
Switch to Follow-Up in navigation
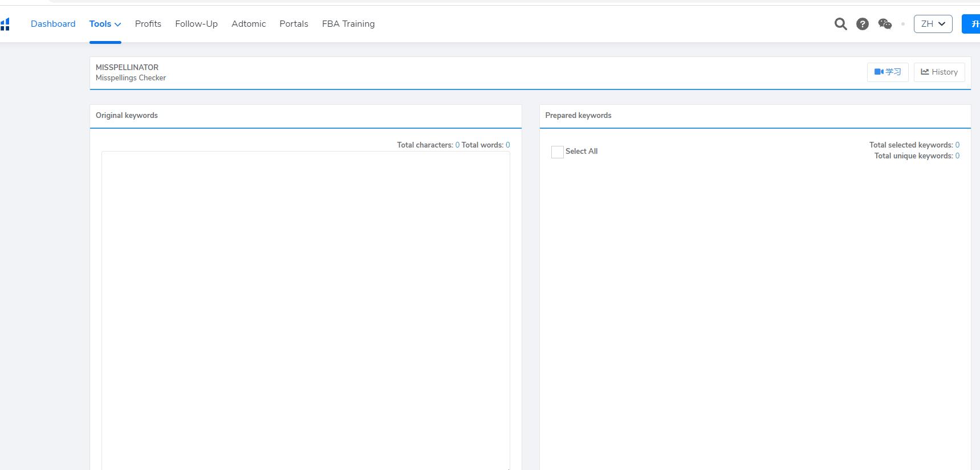click(x=196, y=24)
